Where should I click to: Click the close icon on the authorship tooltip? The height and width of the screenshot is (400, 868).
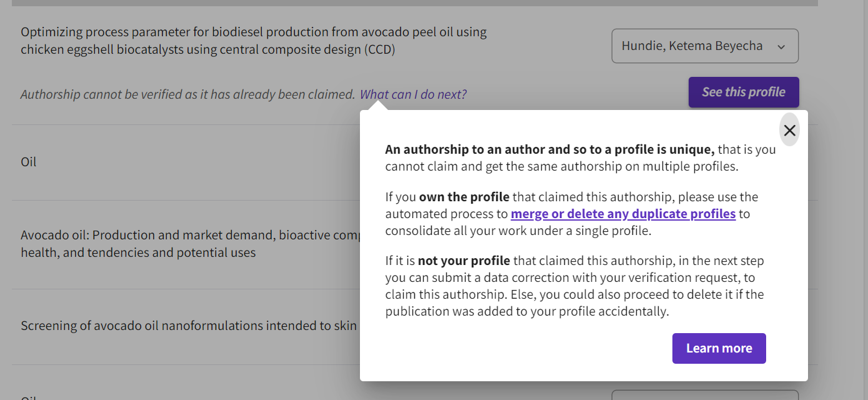point(789,129)
